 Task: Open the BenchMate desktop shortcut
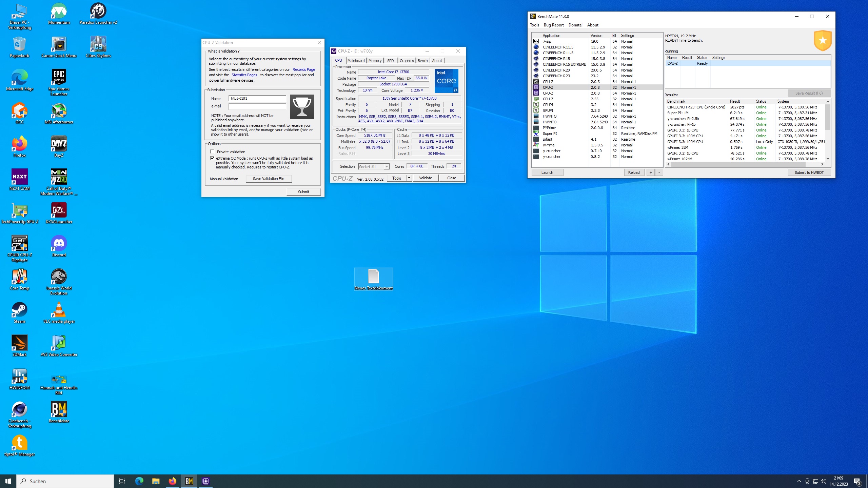59,412
